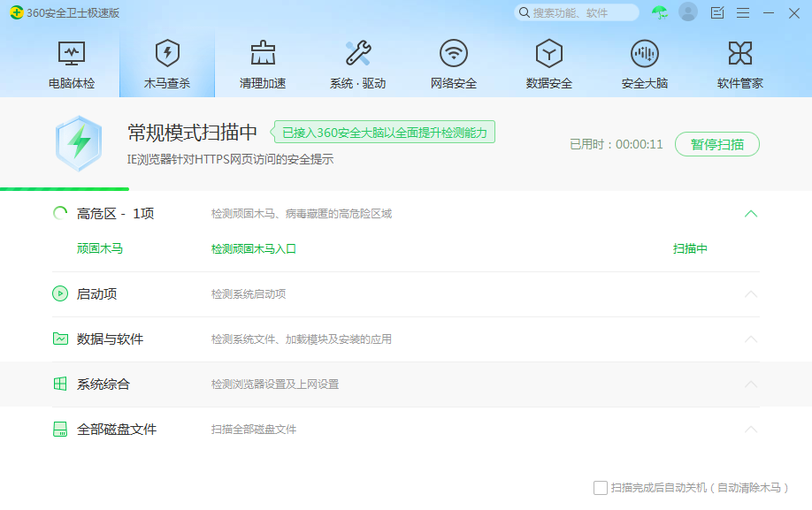Click the 已接入360安全大脑 green badge
The height and width of the screenshot is (510, 812).
tap(383, 132)
